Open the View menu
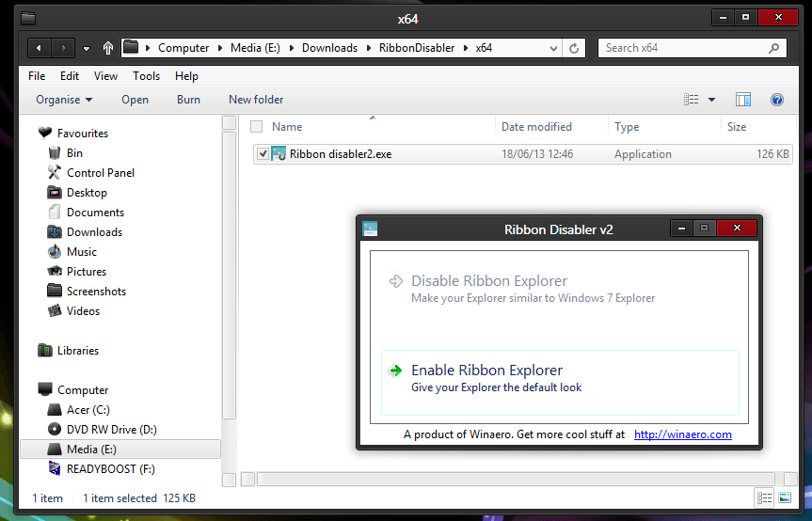The width and height of the screenshot is (812, 521). click(105, 76)
